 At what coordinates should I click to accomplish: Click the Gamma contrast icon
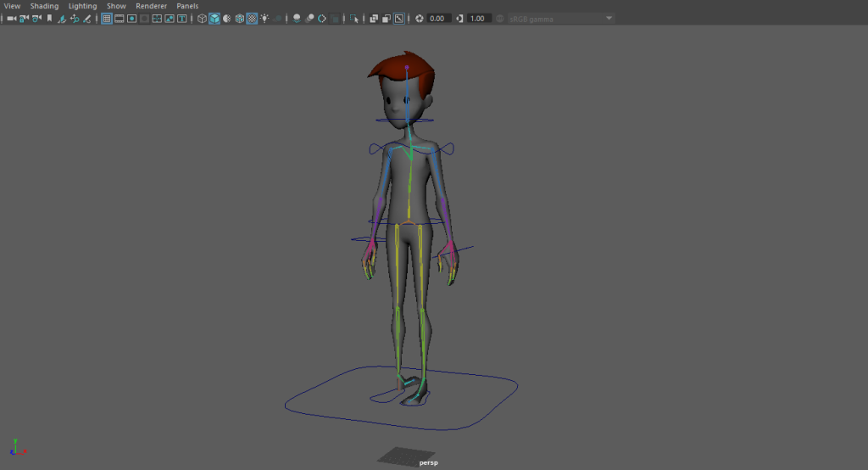point(459,18)
